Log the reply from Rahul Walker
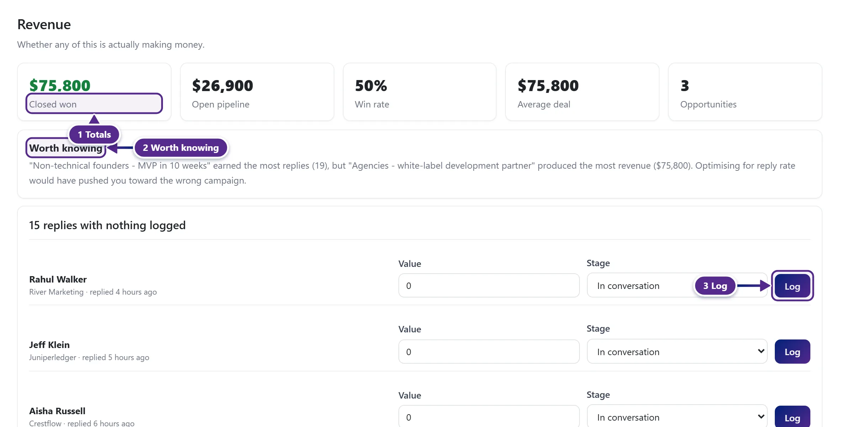 (x=792, y=286)
